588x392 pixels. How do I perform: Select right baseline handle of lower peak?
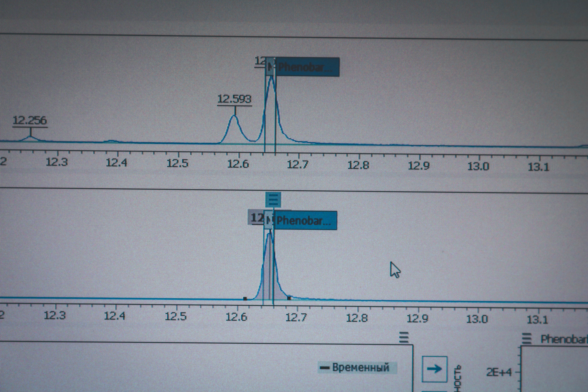289,298
